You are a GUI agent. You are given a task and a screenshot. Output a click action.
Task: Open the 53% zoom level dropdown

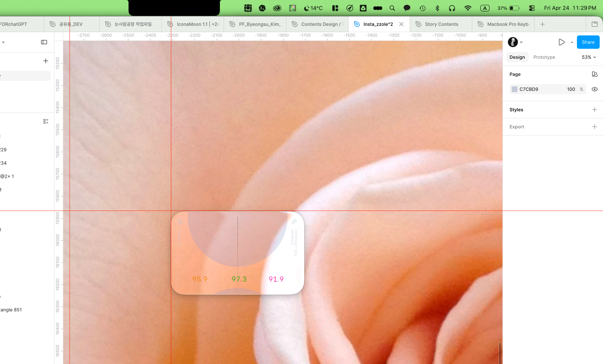(589, 57)
